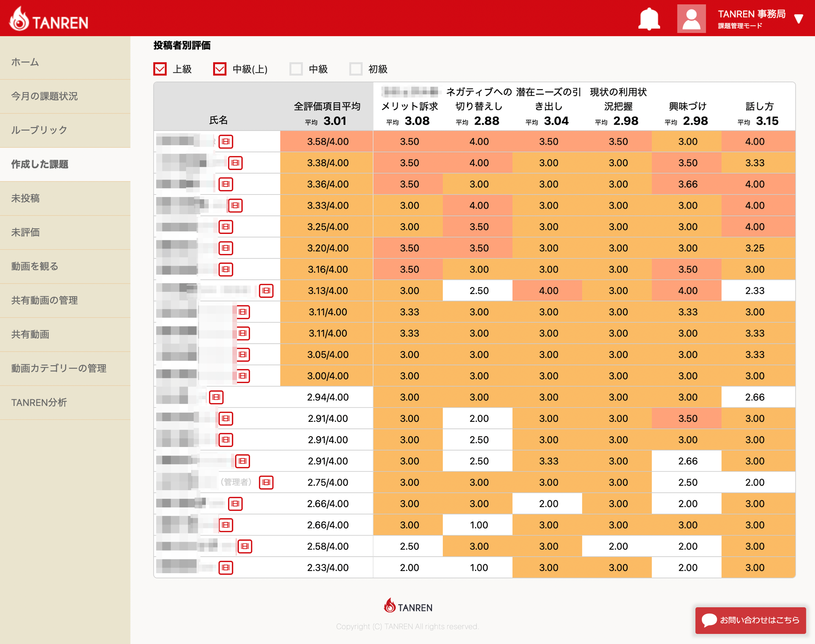Screen dimensions: 815x644
Task: Open ルーブリック in the sidebar
Action: [x=39, y=130]
